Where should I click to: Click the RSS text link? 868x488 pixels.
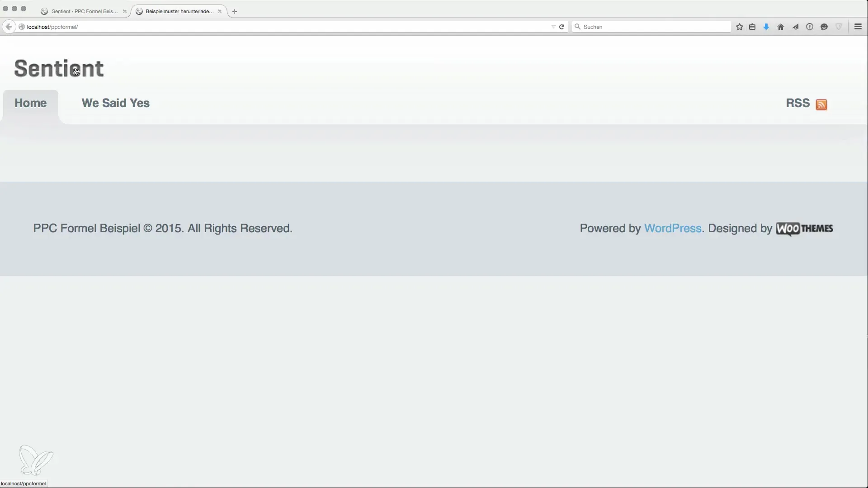click(797, 103)
